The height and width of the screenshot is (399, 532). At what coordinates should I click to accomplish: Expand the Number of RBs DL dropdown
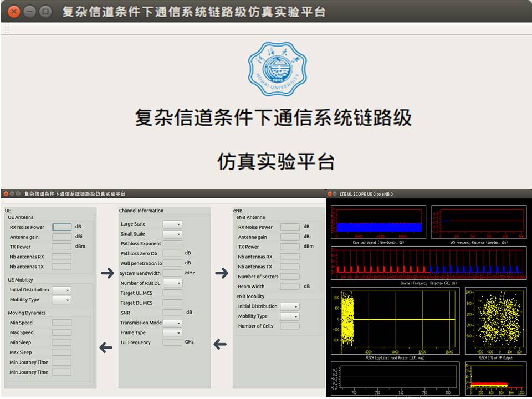click(x=172, y=283)
